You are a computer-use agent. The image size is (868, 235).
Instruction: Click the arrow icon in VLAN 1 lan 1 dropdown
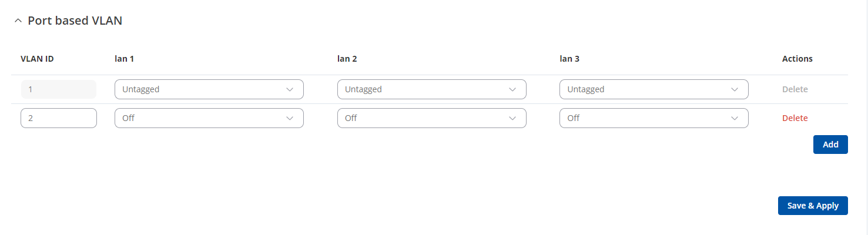(x=290, y=89)
